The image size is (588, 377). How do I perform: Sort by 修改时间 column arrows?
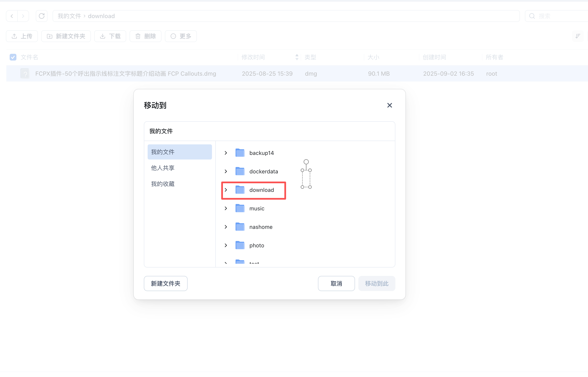[297, 57]
